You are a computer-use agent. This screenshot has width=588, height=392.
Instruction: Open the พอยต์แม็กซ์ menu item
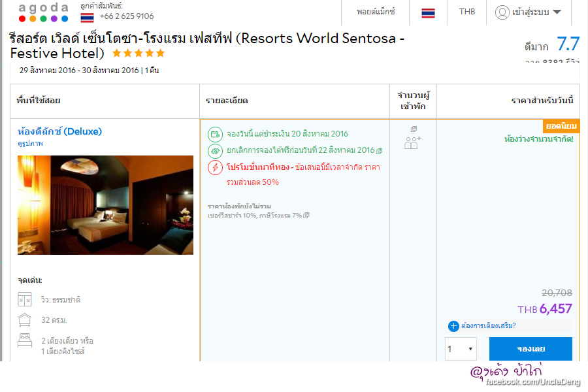click(x=376, y=12)
